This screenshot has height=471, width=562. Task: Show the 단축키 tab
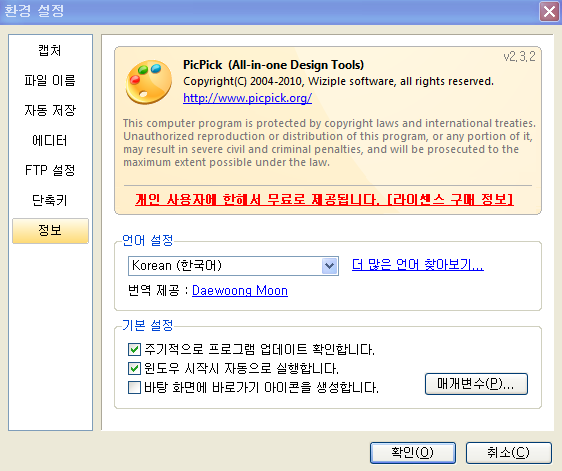[x=50, y=200]
